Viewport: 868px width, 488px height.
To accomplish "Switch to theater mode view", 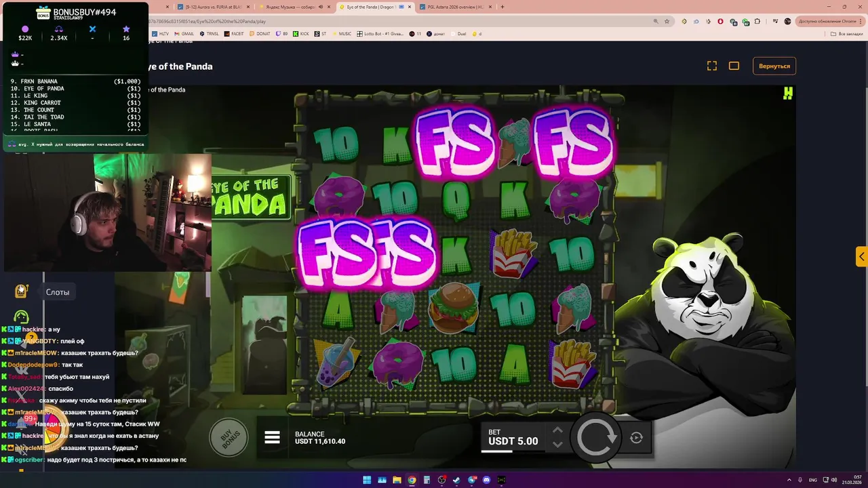I will coord(734,66).
